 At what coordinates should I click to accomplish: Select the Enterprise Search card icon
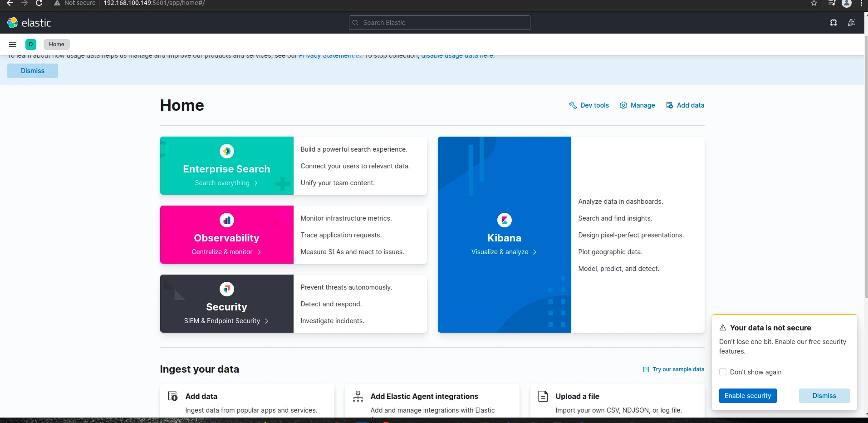pyautogui.click(x=226, y=151)
